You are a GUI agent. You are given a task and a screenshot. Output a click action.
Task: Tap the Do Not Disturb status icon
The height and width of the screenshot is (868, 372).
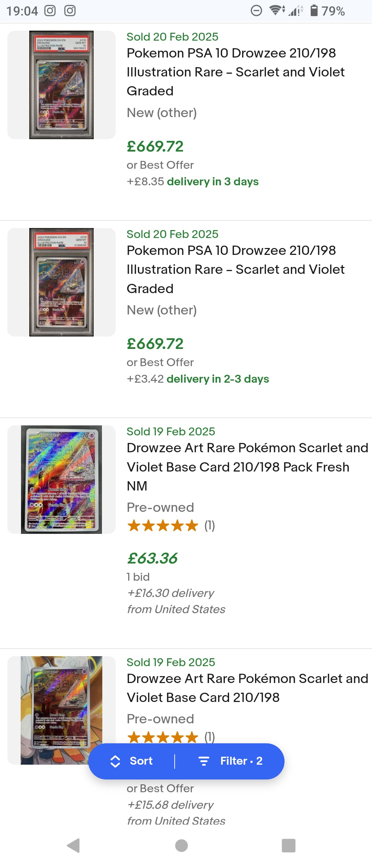[x=256, y=11]
